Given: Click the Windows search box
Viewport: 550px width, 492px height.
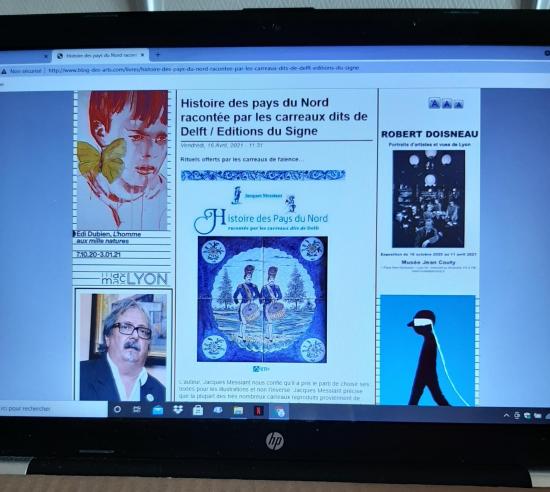Looking at the screenshot, I should pyautogui.click(x=54, y=409).
